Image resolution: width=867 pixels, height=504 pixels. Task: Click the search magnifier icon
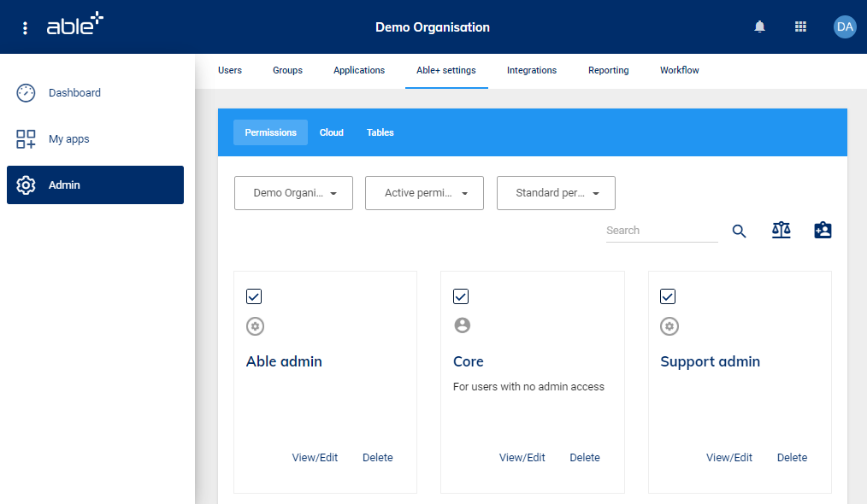[x=739, y=231]
